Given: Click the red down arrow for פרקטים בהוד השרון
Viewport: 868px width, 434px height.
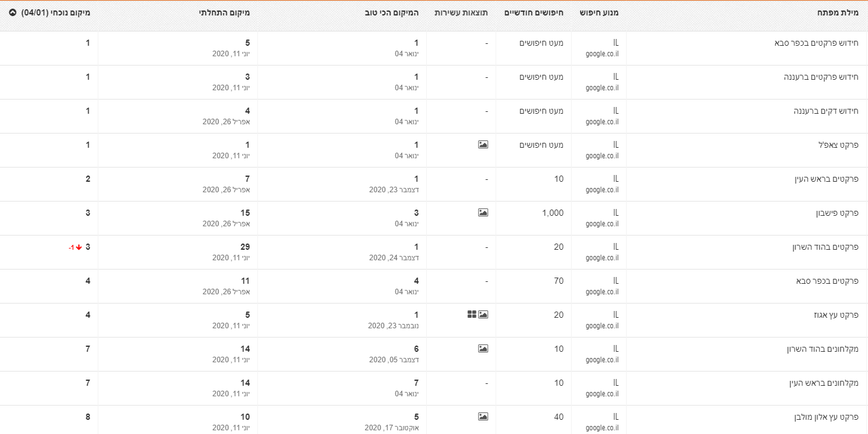Looking at the screenshot, I should coord(79,247).
